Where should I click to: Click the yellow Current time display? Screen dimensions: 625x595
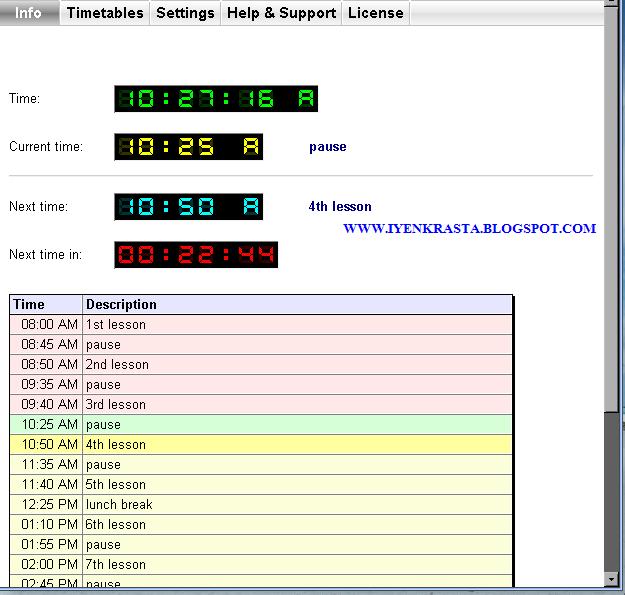(x=189, y=147)
